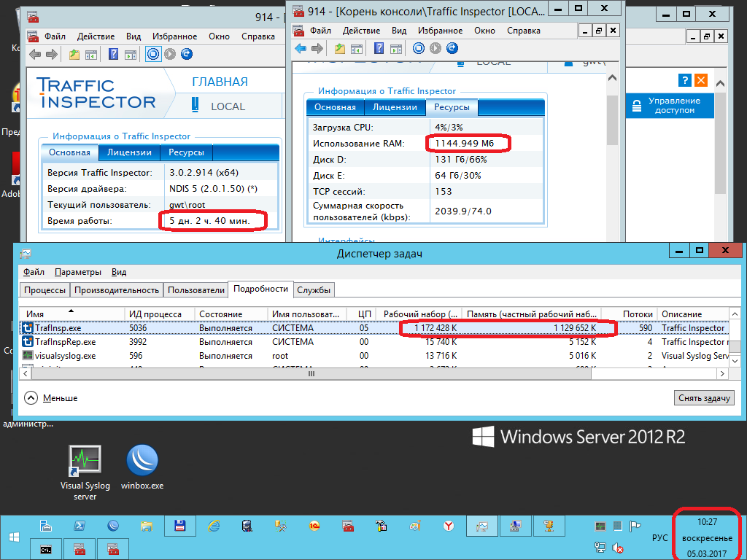The image size is (747, 560).
Task: Open Ресурсы tab in background console window
Action: 186,152
